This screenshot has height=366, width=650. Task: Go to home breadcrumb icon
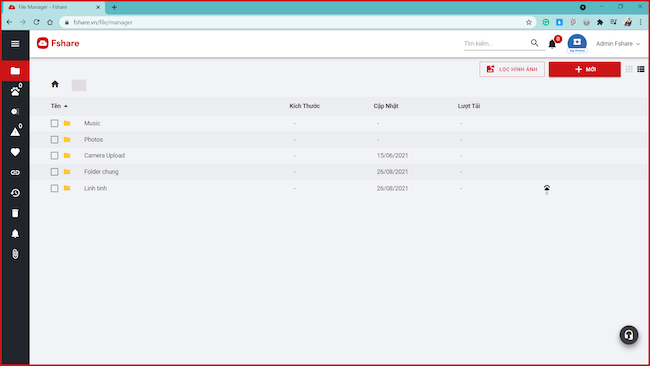click(x=55, y=84)
